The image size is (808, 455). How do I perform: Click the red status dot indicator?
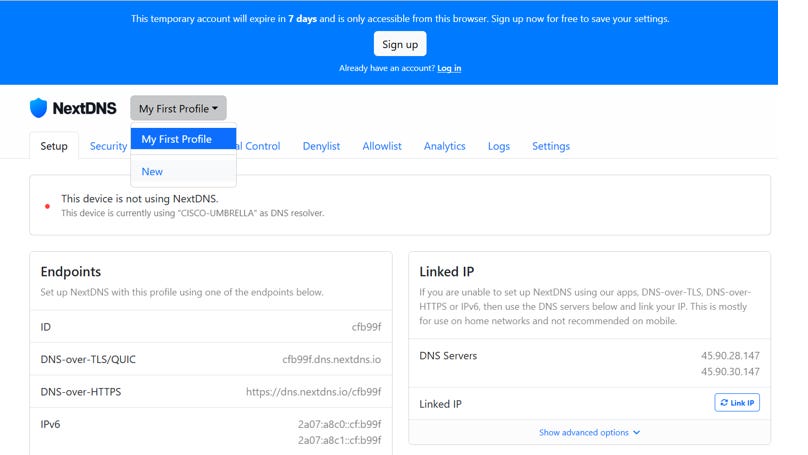pos(47,206)
